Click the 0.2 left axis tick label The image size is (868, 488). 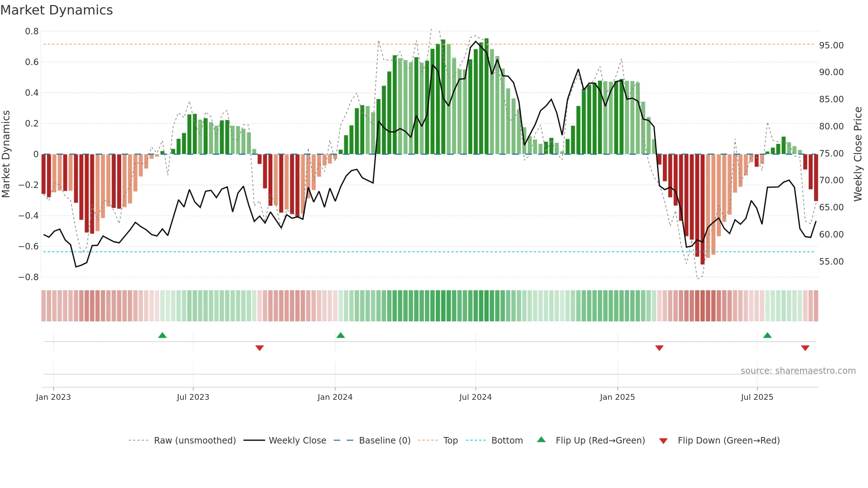tap(32, 124)
